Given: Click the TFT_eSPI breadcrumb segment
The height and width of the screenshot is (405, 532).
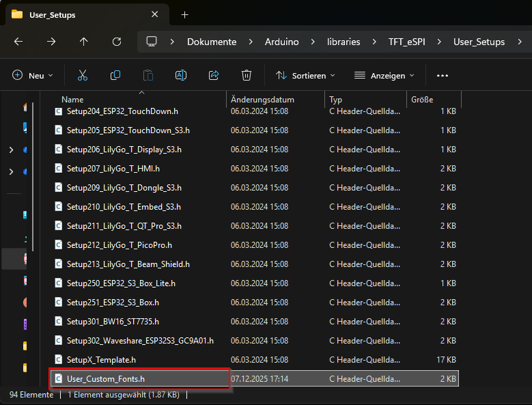Looking at the screenshot, I should (x=406, y=42).
